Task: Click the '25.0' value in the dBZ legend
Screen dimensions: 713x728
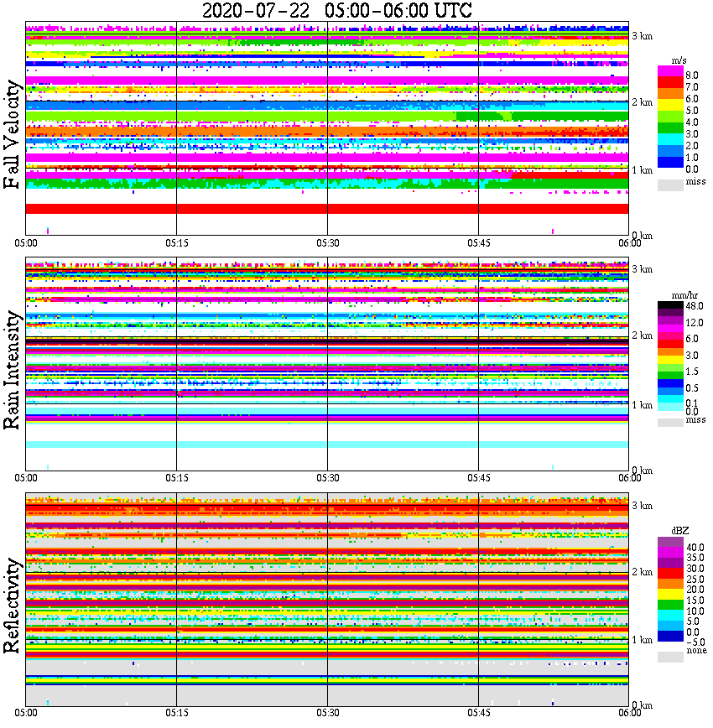Action: (695, 579)
